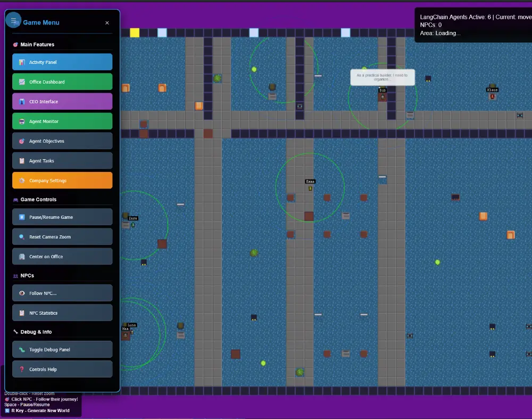Screen dimensions: 532x419
Task: Reset Camera Zoom
Action: coord(62,237)
